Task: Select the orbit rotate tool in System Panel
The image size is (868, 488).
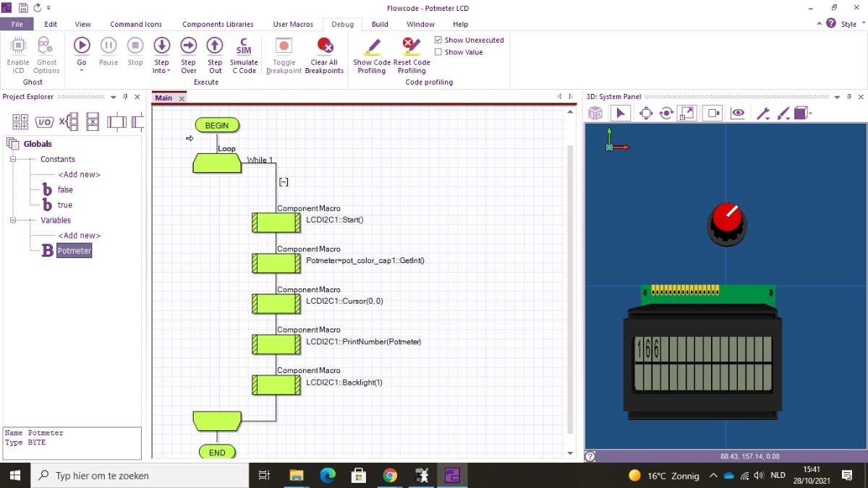Action: pyautogui.click(x=666, y=114)
